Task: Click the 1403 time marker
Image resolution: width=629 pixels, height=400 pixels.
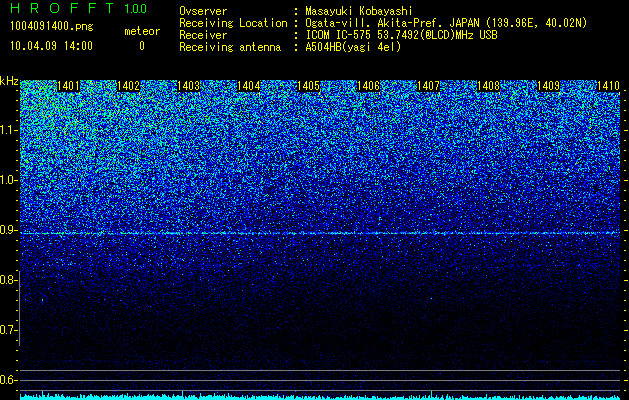Action: tap(189, 86)
